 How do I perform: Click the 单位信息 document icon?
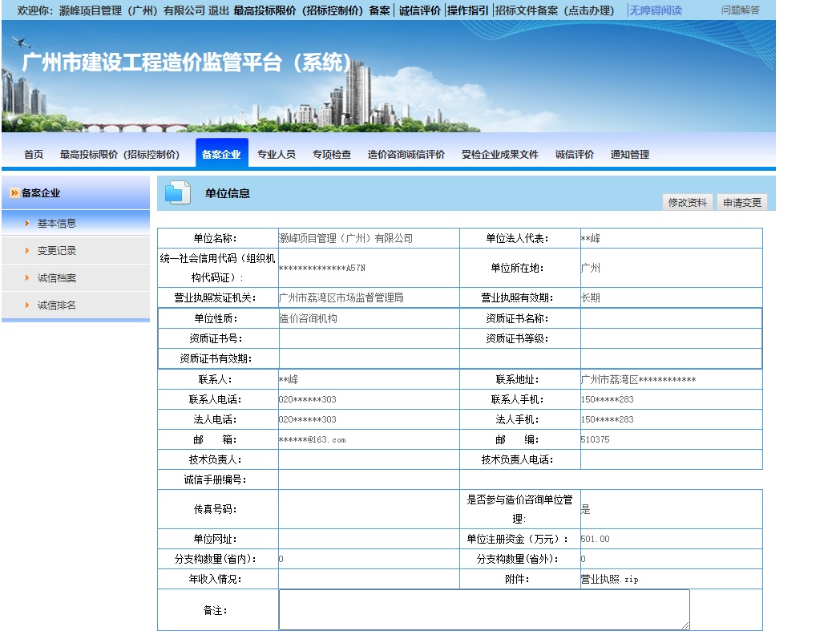178,193
